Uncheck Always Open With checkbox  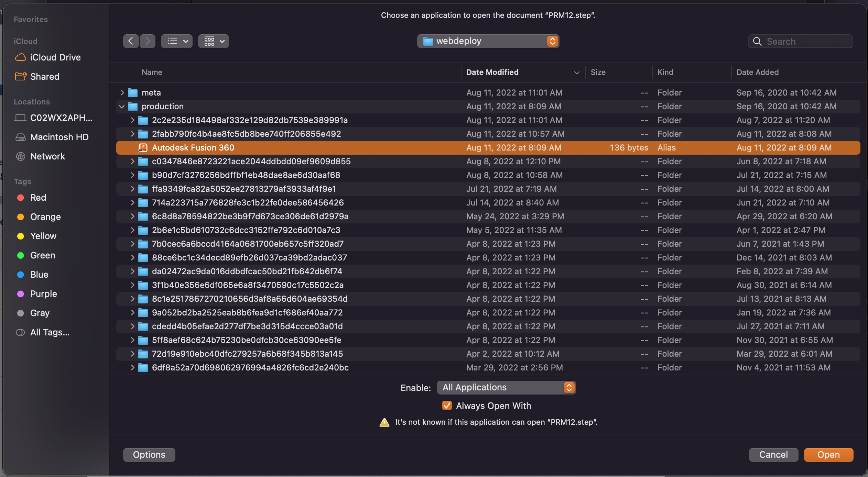(447, 406)
